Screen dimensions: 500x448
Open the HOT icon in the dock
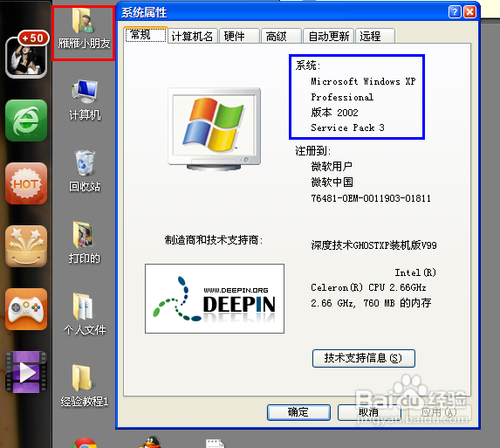pyautogui.click(x=26, y=183)
